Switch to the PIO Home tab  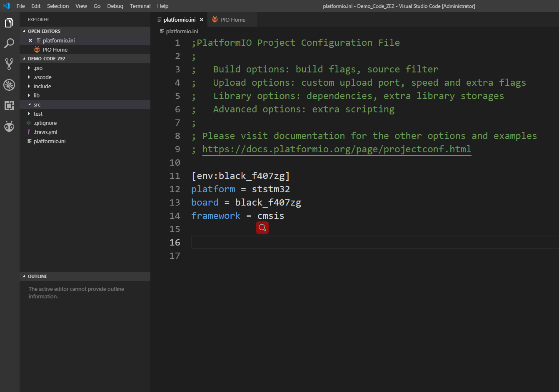[232, 20]
